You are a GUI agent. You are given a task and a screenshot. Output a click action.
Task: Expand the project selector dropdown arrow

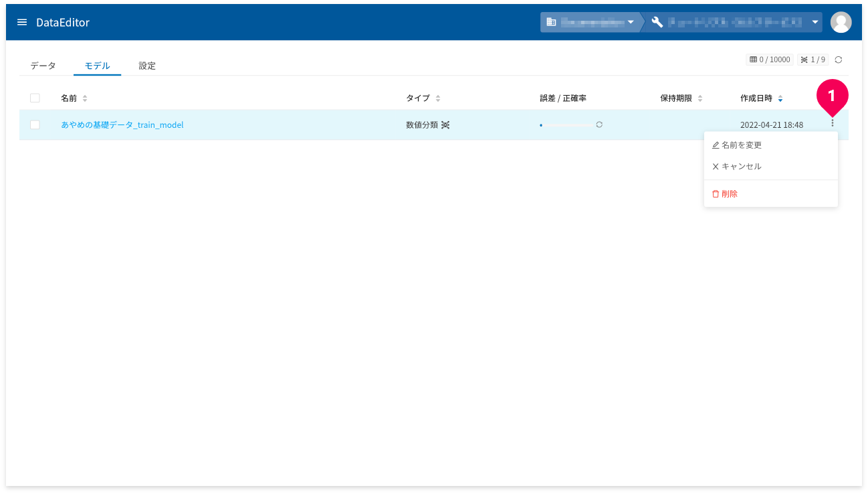click(x=815, y=22)
